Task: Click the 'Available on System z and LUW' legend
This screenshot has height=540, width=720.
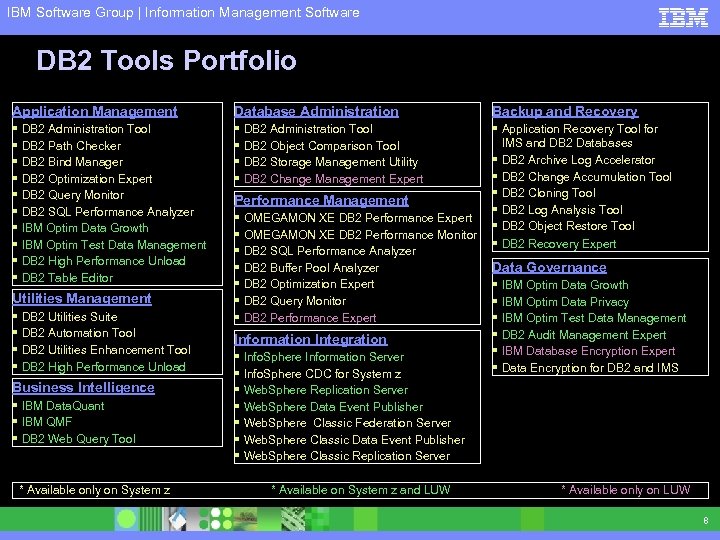Action: click(361, 490)
